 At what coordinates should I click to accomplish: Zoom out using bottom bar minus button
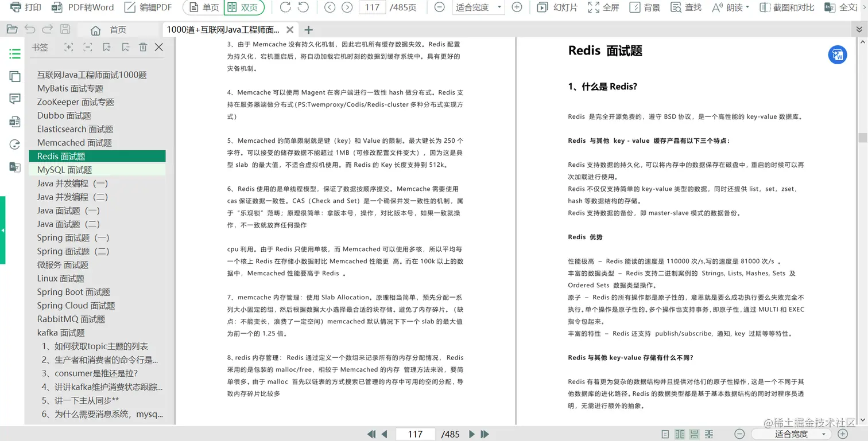tap(740, 434)
